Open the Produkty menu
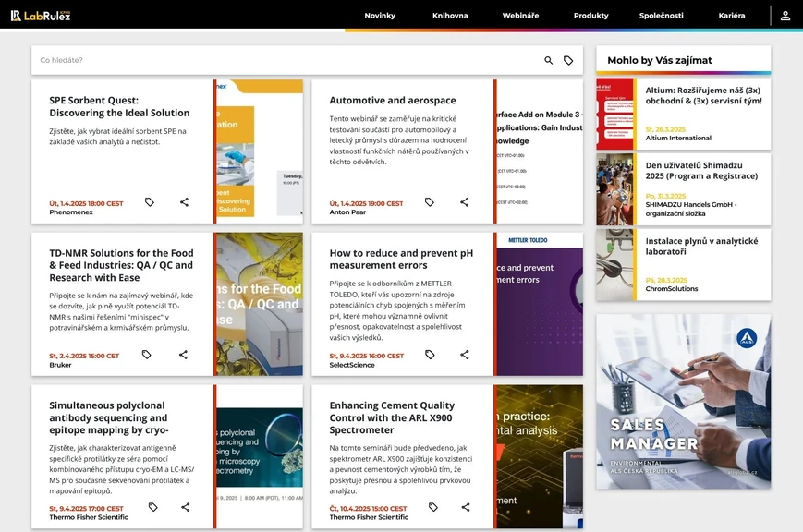The image size is (803, 532). click(x=590, y=15)
